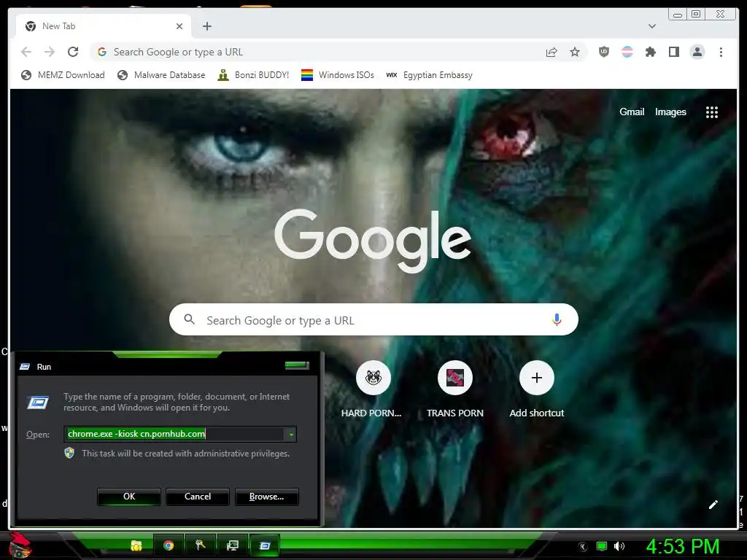The image size is (747, 560).
Task: Open the Extensions puzzle-piece menu
Action: pos(650,52)
